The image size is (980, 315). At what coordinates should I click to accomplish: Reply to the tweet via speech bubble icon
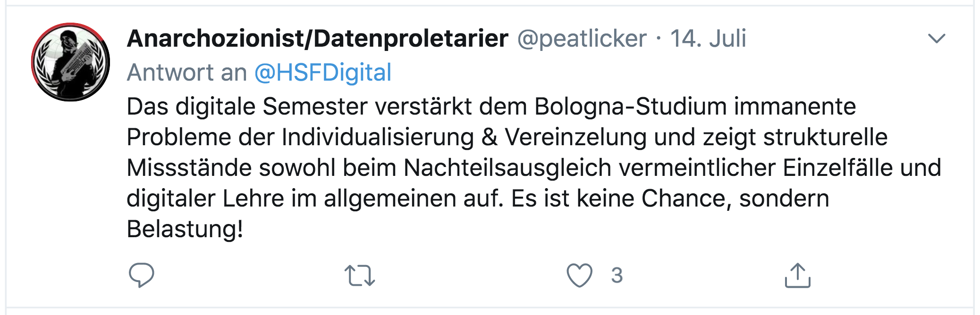pos(141,275)
